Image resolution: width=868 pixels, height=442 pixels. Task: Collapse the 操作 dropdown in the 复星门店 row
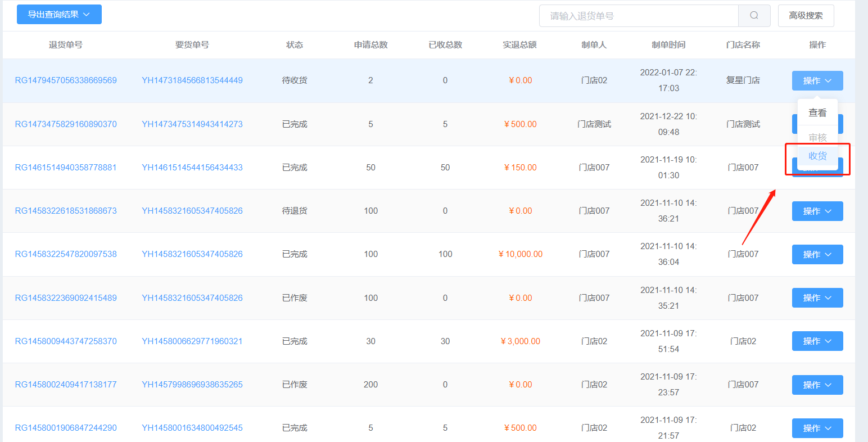click(817, 80)
